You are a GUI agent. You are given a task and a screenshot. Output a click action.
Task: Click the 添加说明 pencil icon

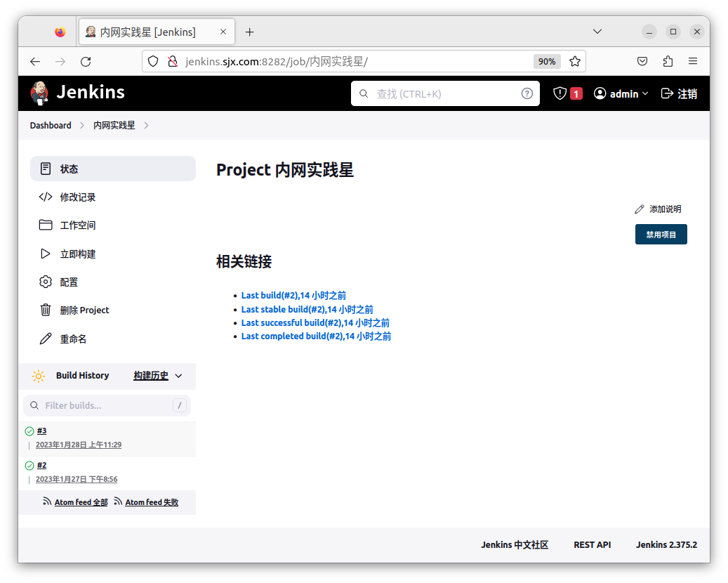pos(639,209)
